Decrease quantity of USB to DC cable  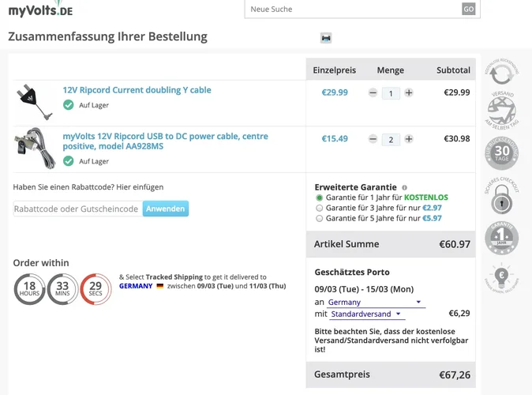point(373,139)
